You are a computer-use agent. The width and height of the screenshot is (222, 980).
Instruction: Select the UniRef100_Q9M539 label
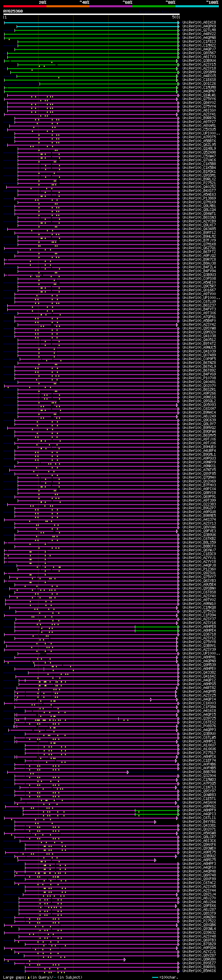[199, 665]
